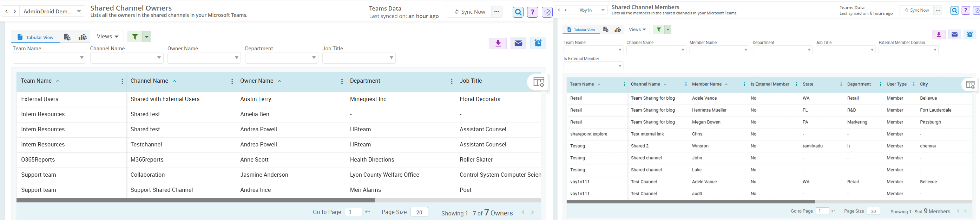Click the search magnifier icon in Shared Channel Owners header
The width and height of the screenshot is (980, 220).
pyautogui.click(x=518, y=12)
